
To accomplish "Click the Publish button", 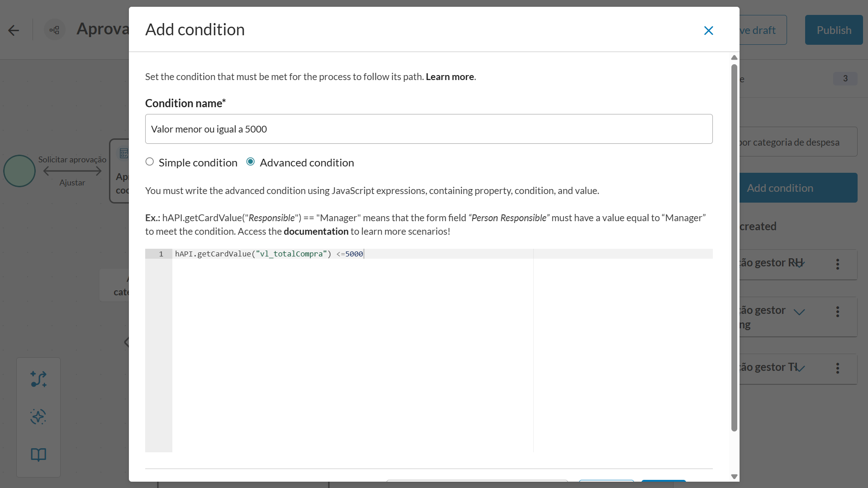I will point(834,30).
